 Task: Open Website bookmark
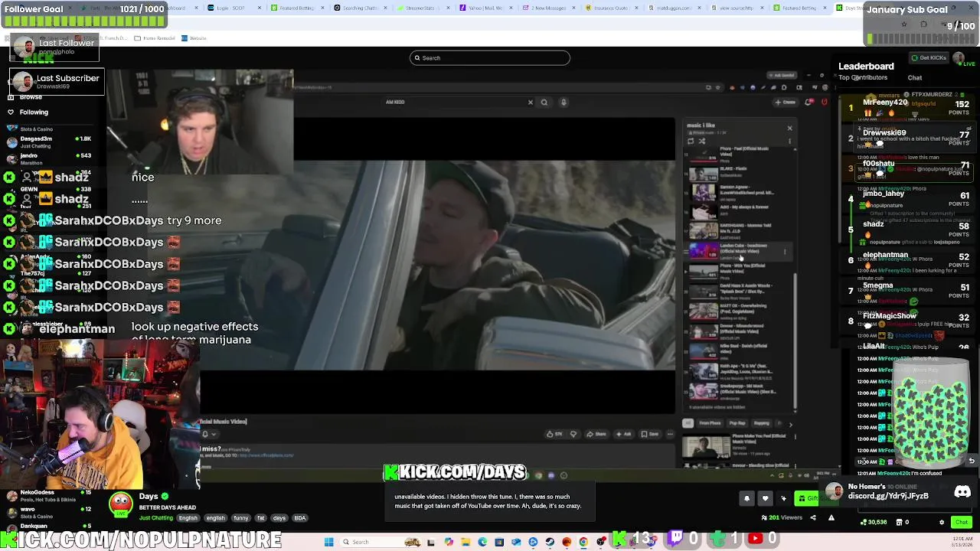[x=194, y=38]
